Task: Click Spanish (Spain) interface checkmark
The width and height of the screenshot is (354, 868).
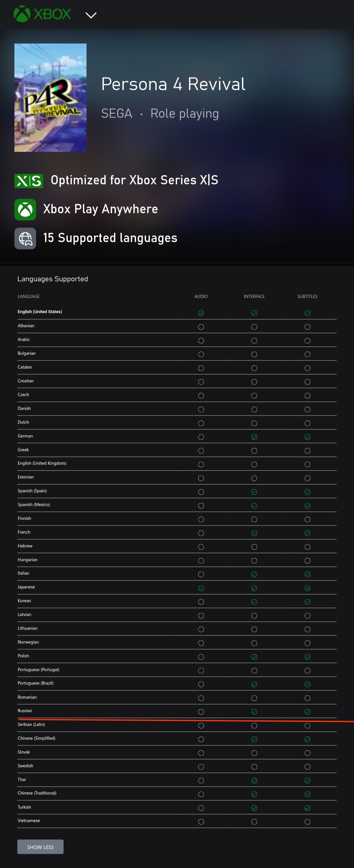Action: (x=254, y=492)
